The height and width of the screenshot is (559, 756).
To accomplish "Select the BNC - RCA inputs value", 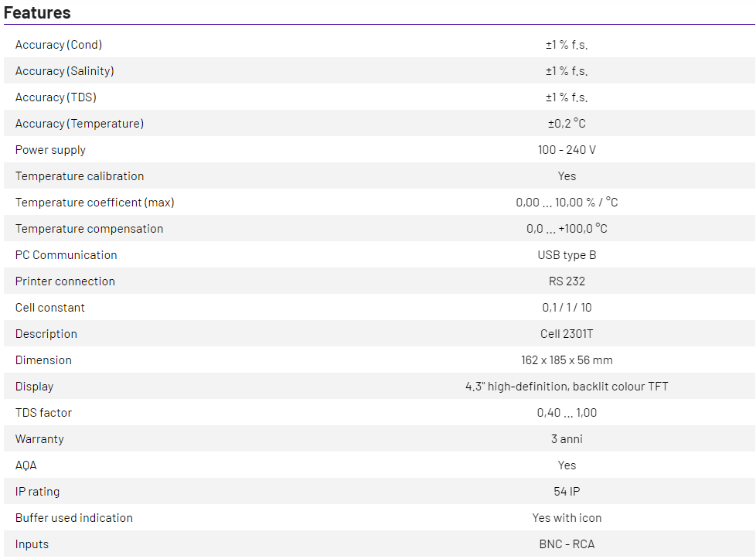I will 567,544.
